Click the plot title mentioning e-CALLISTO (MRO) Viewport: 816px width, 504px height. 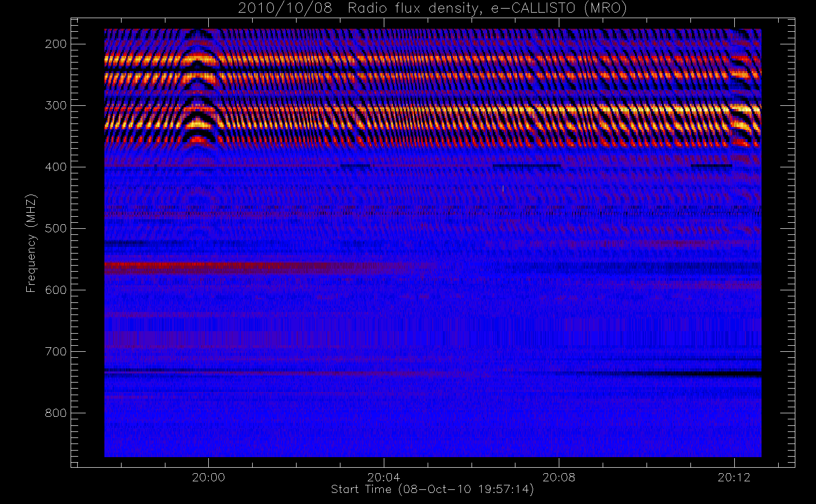(432, 8)
